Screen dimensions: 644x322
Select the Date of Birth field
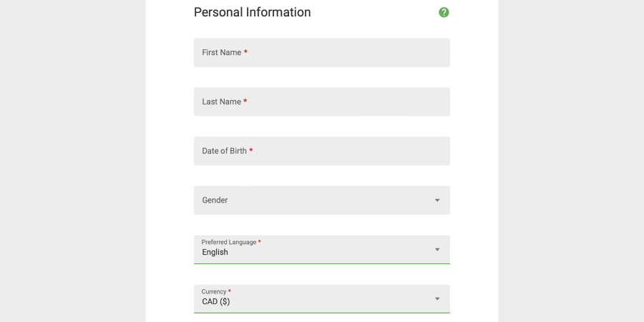pyautogui.click(x=321, y=151)
